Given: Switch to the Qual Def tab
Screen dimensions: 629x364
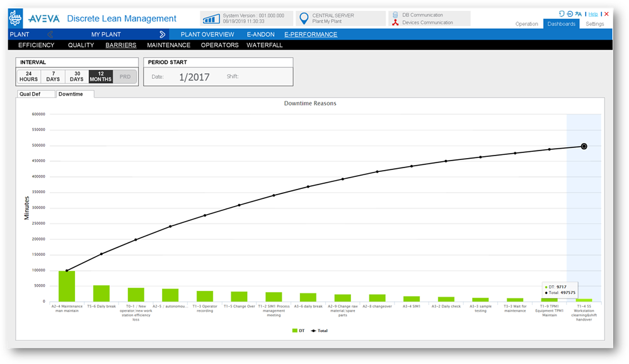Looking at the screenshot, I should click(35, 94).
